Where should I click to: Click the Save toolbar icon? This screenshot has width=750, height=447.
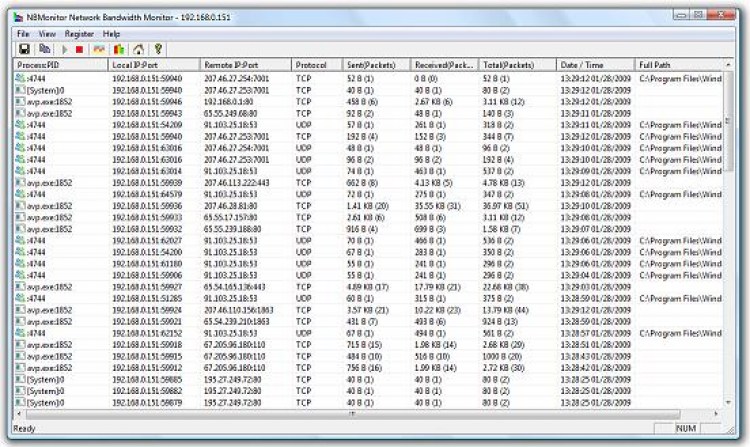click(24, 49)
